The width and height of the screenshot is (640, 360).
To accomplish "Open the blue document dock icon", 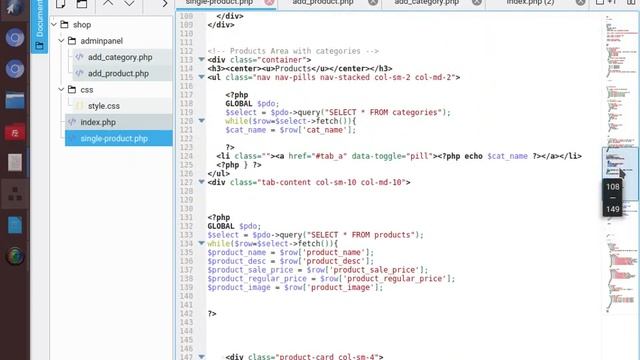I will [x=15, y=225].
